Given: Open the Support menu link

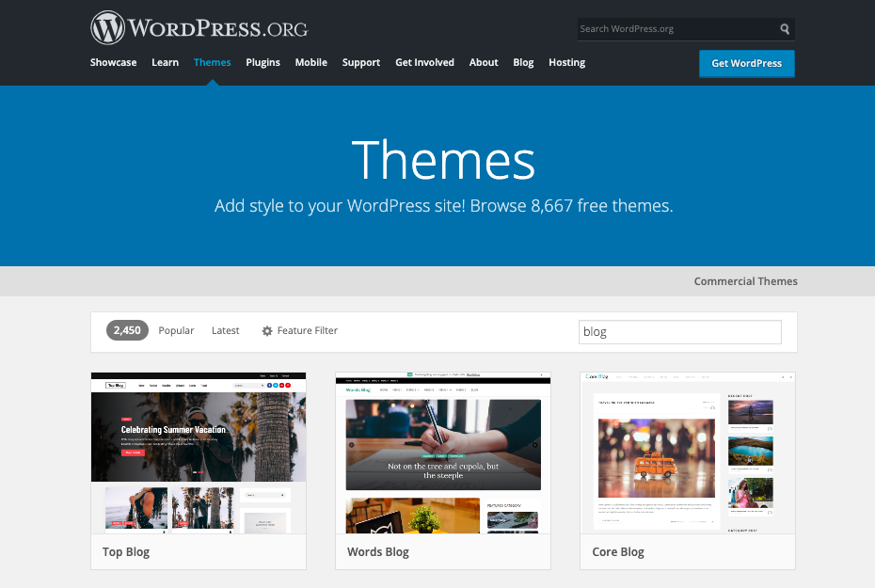Looking at the screenshot, I should [361, 63].
